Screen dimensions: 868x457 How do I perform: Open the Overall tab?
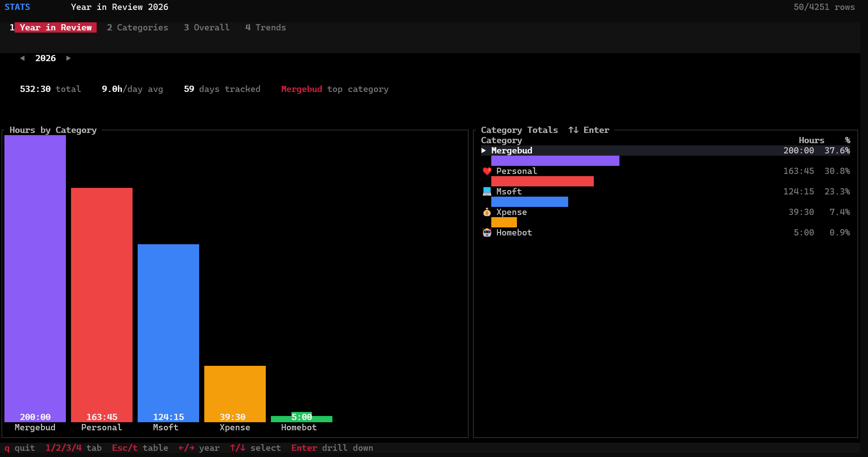(x=207, y=27)
